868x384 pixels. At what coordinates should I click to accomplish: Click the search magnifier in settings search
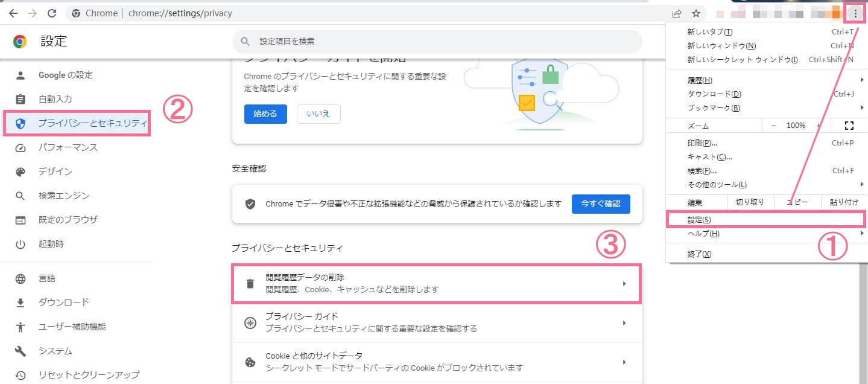246,42
